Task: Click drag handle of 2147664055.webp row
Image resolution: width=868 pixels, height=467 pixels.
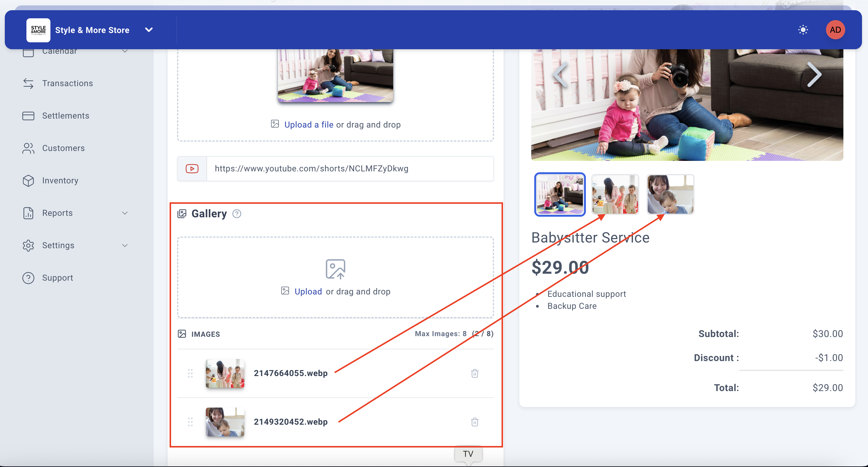Action: pyautogui.click(x=190, y=373)
